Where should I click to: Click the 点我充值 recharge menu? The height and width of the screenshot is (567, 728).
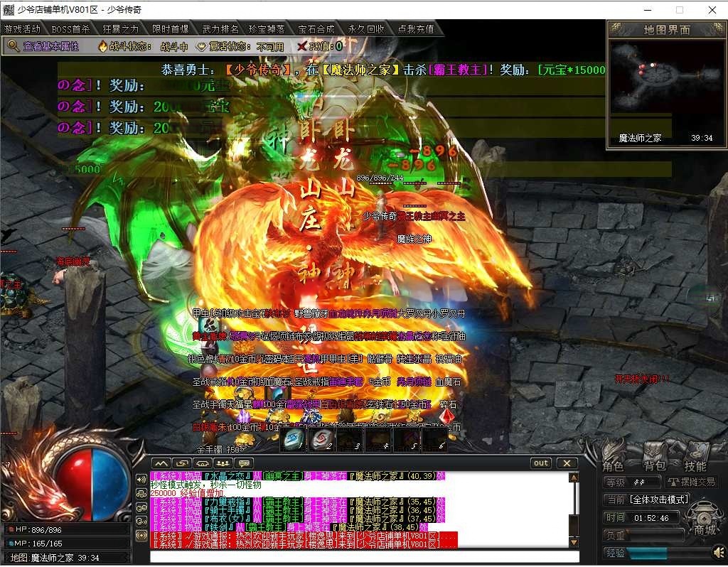(x=416, y=29)
